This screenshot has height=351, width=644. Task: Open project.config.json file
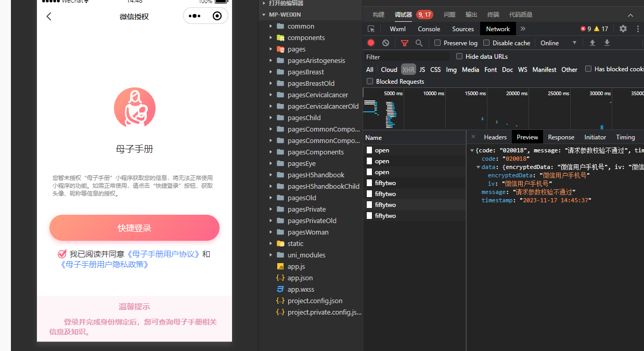click(x=315, y=301)
